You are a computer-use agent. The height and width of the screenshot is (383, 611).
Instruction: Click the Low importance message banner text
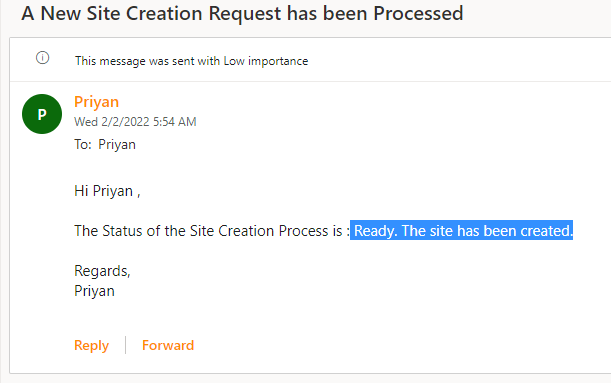tap(192, 61)
